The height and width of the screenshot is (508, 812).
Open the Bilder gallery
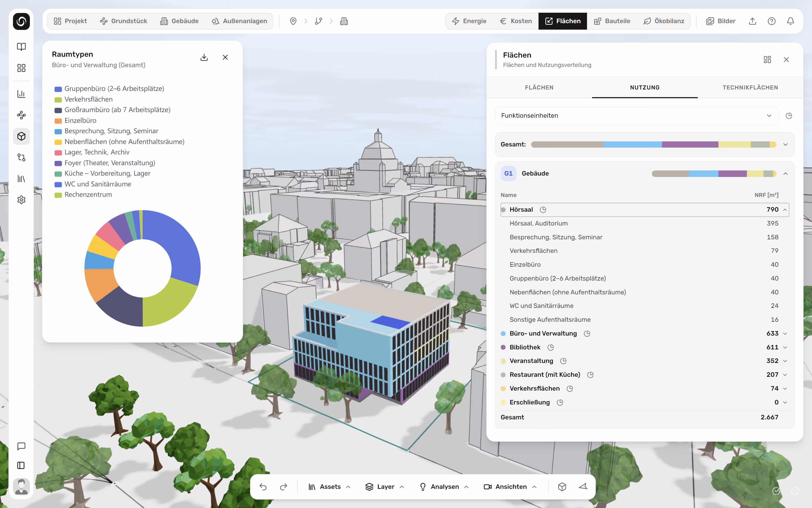pyautogui.click(x=721, y=21)
